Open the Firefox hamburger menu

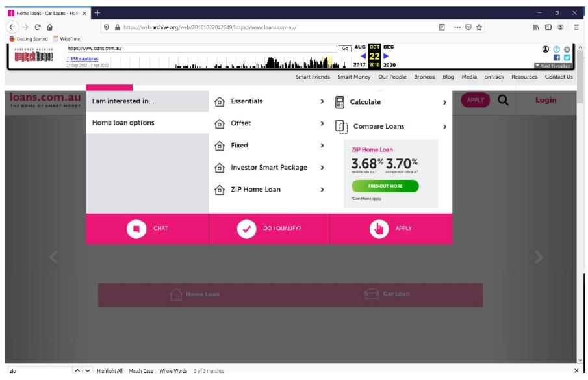pyautogui.click(x=576, y=27)
